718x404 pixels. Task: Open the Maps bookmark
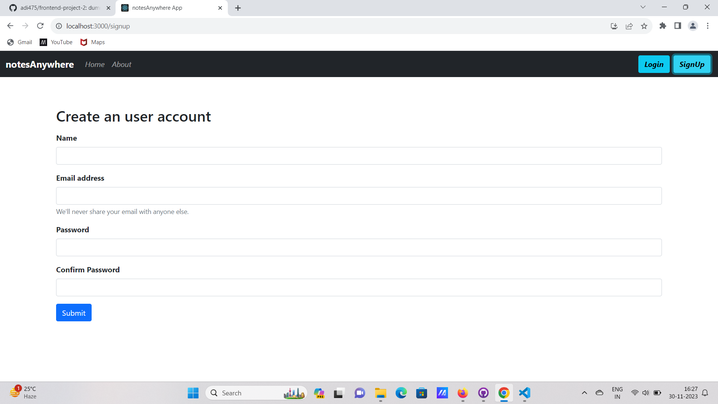point(92,42)
